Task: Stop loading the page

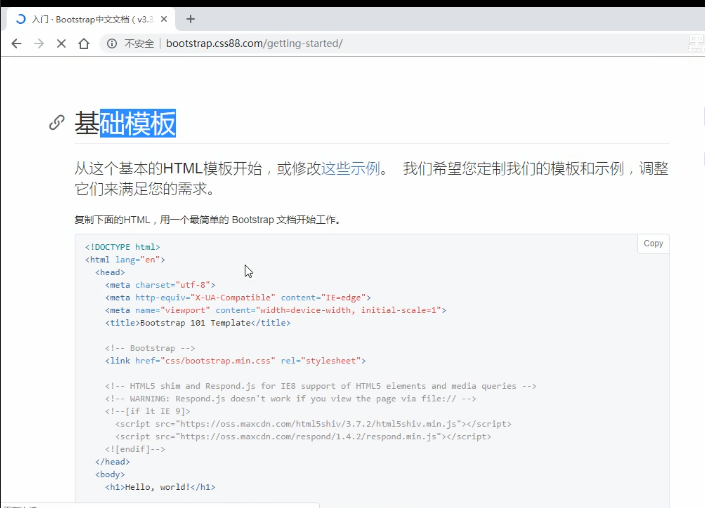Action: [61, 44]
